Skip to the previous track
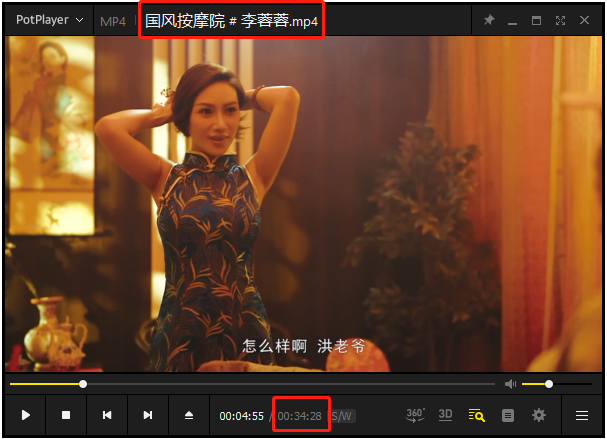The width and height of the screenshot is (607, 439). coord(107,415)
